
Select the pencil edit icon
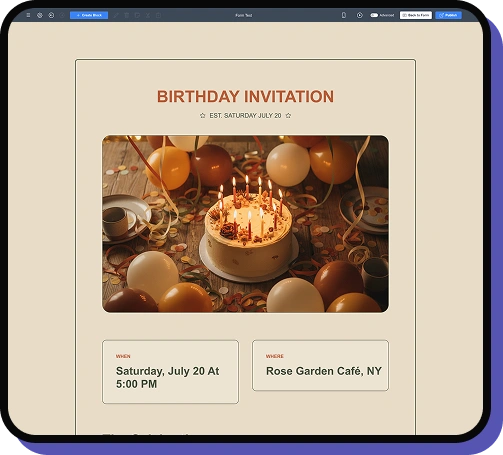point(116,15)
